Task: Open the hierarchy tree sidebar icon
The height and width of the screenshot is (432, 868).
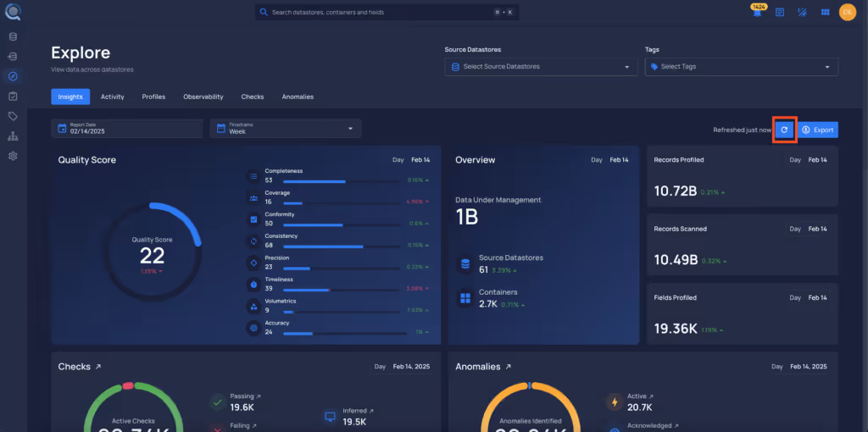Action: point(13,136)
